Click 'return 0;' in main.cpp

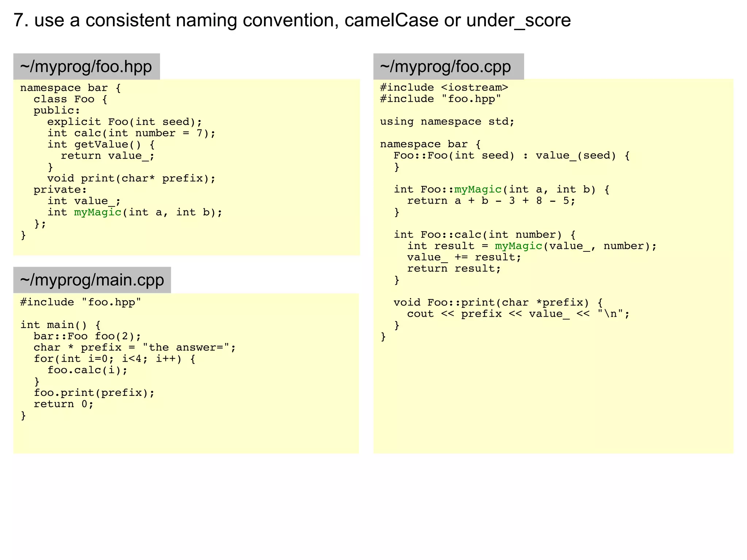click(x=63, y=404)
